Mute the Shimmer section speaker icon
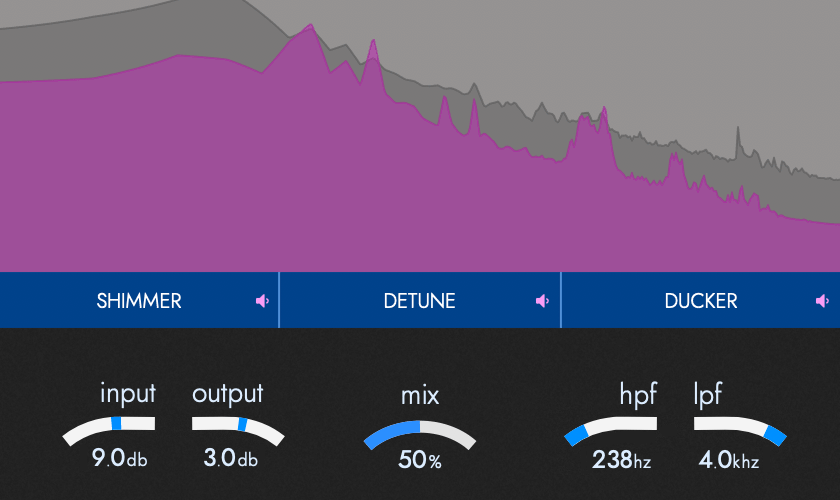This screenshot has width=840, height=500. tap(262, 301)
